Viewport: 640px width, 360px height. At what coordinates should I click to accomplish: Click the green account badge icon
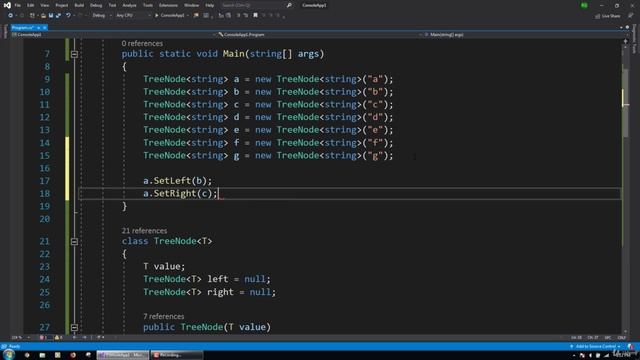(584, 5)
